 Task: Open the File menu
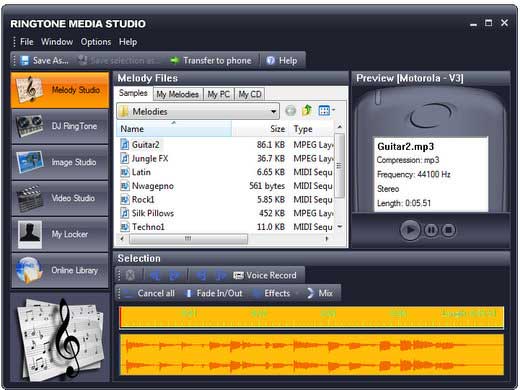click(27, 42)
